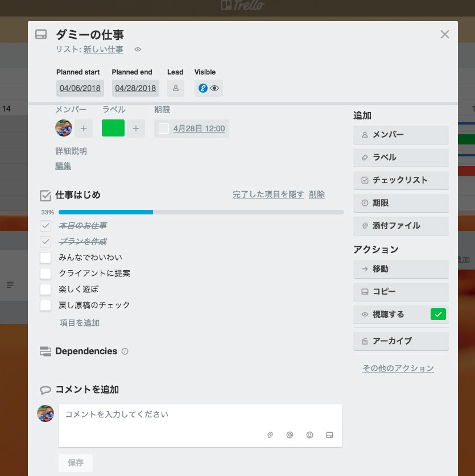
Task: Attach a file using the paperclip icon in comment box
Action: click(x=270, y=435)
